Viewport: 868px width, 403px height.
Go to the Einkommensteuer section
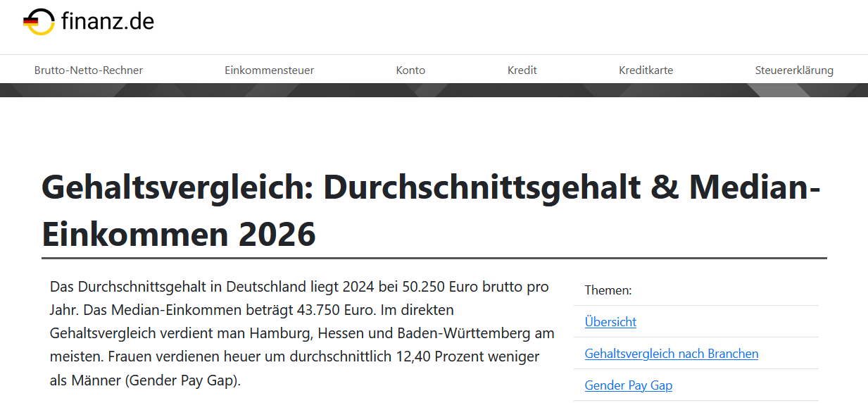[270, 70]
